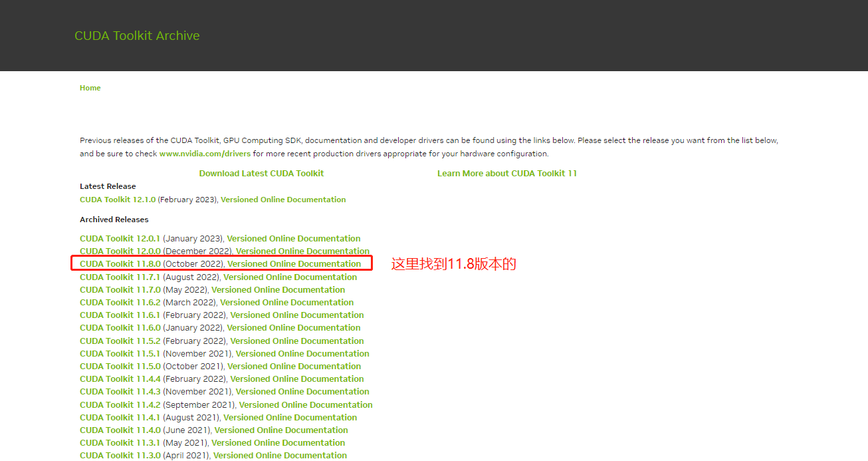Open documentation link for CUDA Toolkit 11.7.1

pyautogui.click(x=290, y=277)
